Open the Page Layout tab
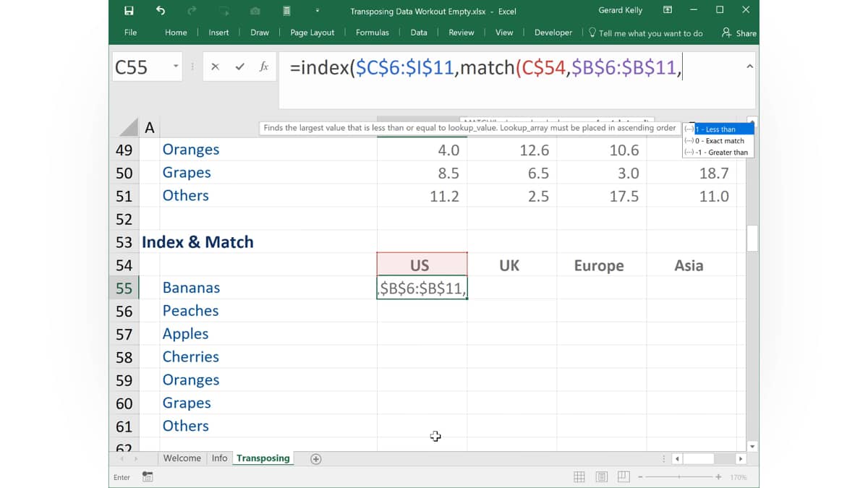Image resolution: width=868 pixels, height=488 pixels. tap(312, 33)
